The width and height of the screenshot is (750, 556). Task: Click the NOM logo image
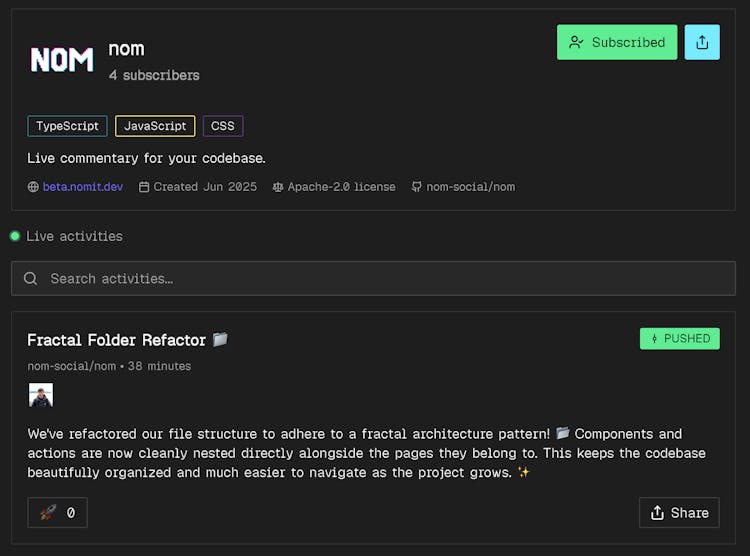click(62, 60)
